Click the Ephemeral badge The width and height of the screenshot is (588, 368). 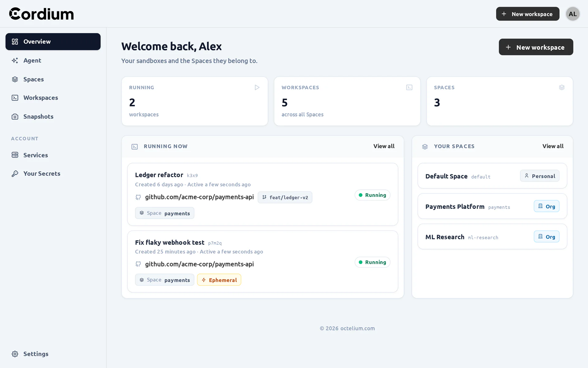[x=219, y=280]
